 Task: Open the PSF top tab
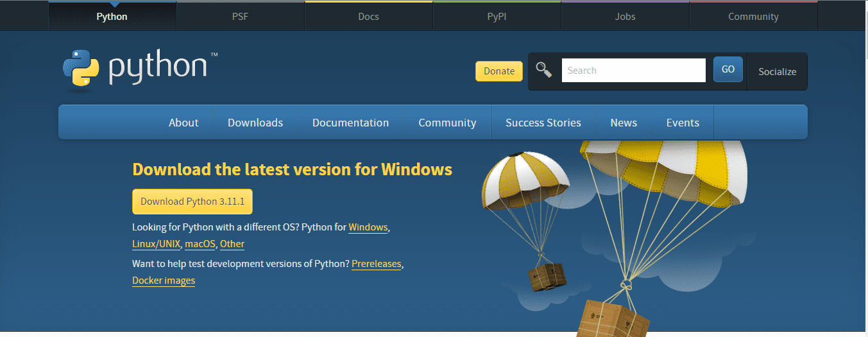(x=240, y=16)
